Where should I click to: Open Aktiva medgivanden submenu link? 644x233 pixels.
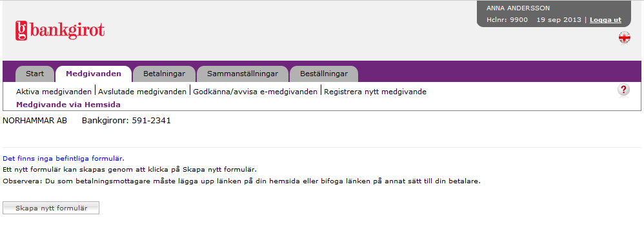pyautogui.click(x=54, y=92)
